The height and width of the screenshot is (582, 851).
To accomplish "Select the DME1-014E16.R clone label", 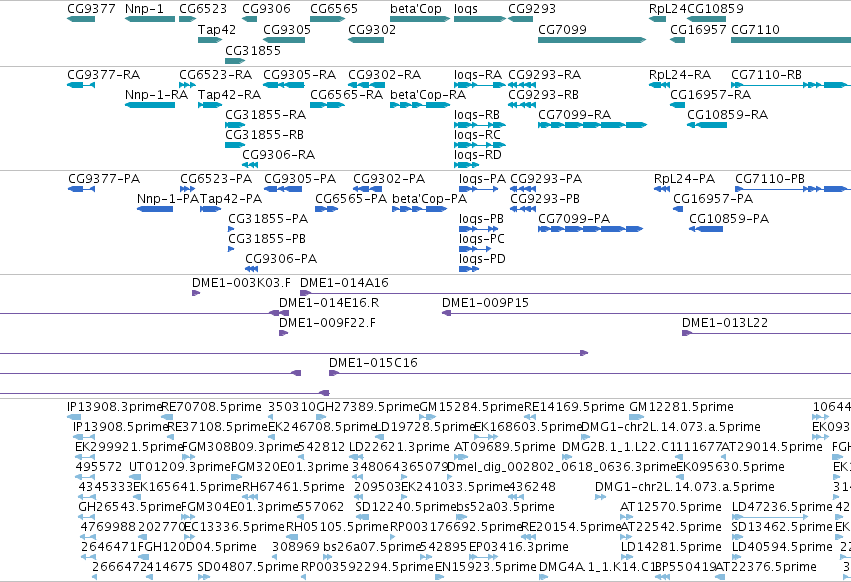I will 329,303.
